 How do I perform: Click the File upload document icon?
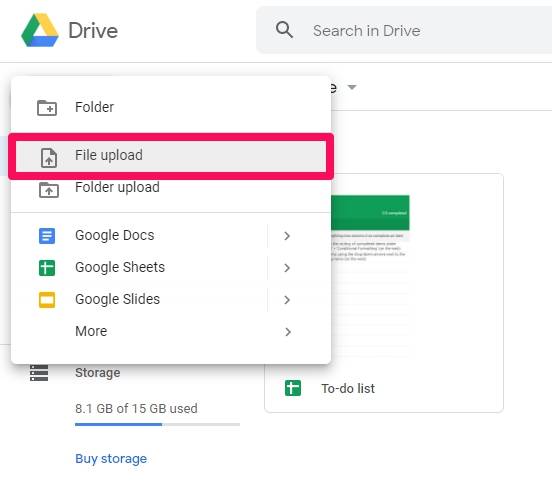pyautogui.click(x=49, y=158)
